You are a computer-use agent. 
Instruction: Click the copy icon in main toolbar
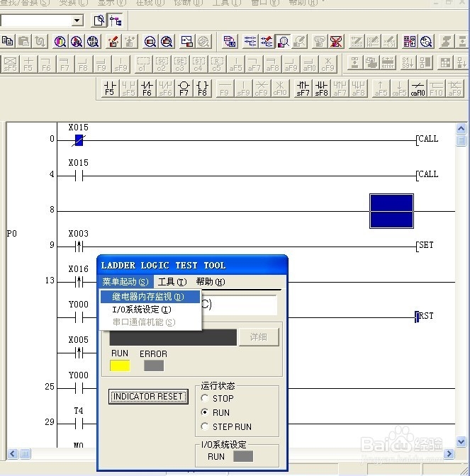7,41
